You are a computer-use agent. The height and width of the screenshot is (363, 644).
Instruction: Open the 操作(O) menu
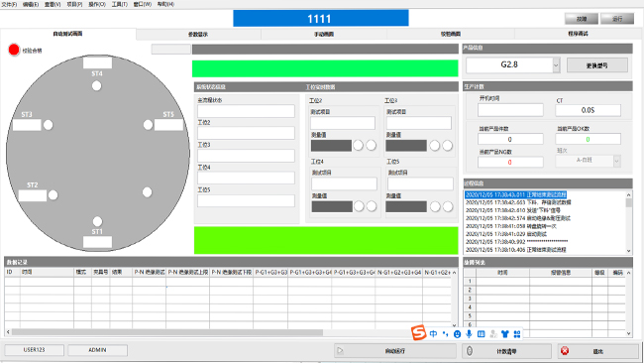pos(97,4)
